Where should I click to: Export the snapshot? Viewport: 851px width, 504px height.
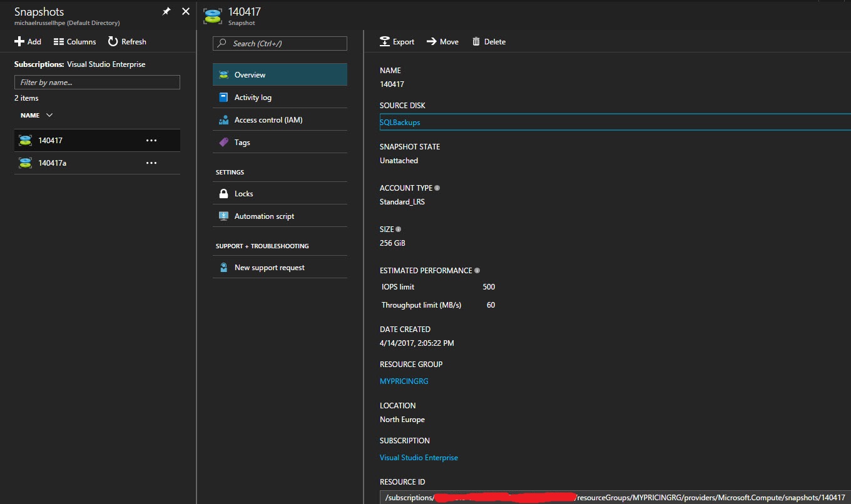coord(397,41)
